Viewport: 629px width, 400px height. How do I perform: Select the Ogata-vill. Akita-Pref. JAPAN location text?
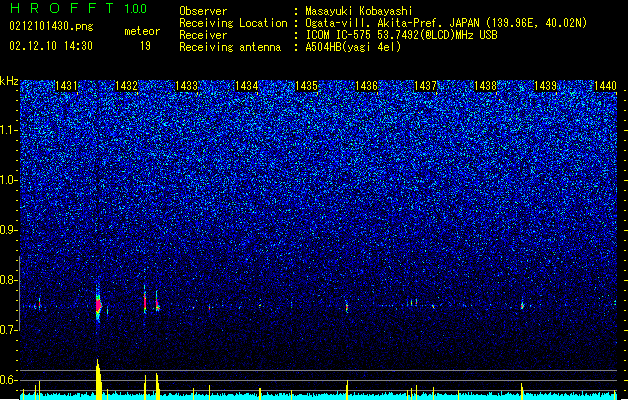coord(446,23)
